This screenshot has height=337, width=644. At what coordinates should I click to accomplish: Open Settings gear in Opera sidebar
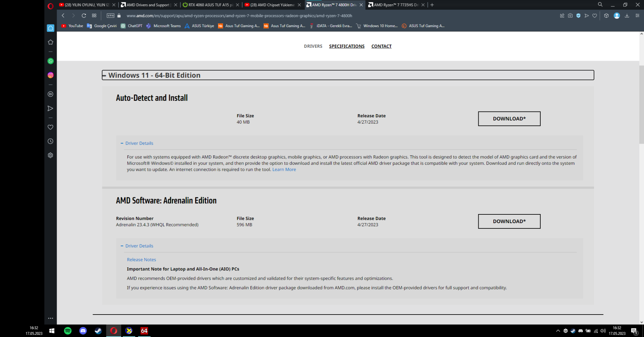pyautogui.click(x=51, y=155)
